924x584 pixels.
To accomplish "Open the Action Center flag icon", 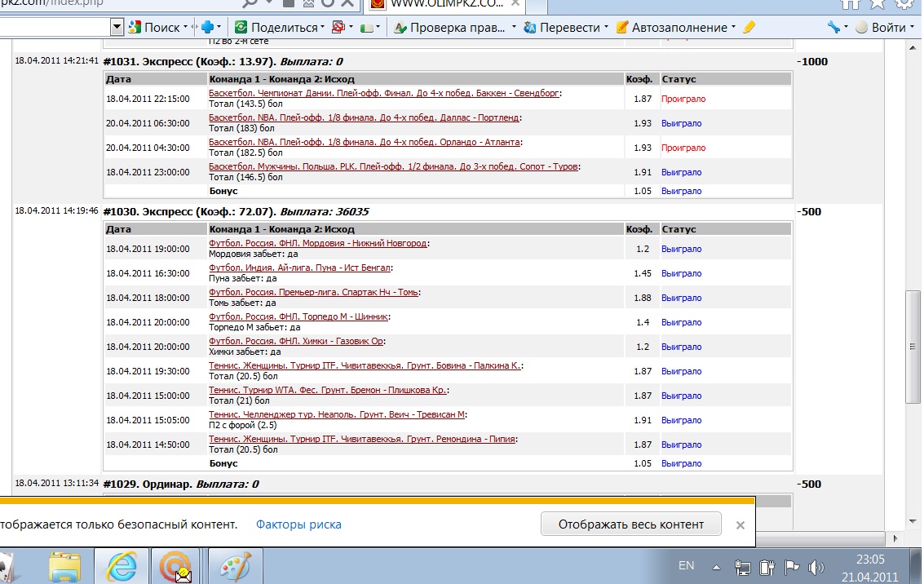I will click(792, 568).
